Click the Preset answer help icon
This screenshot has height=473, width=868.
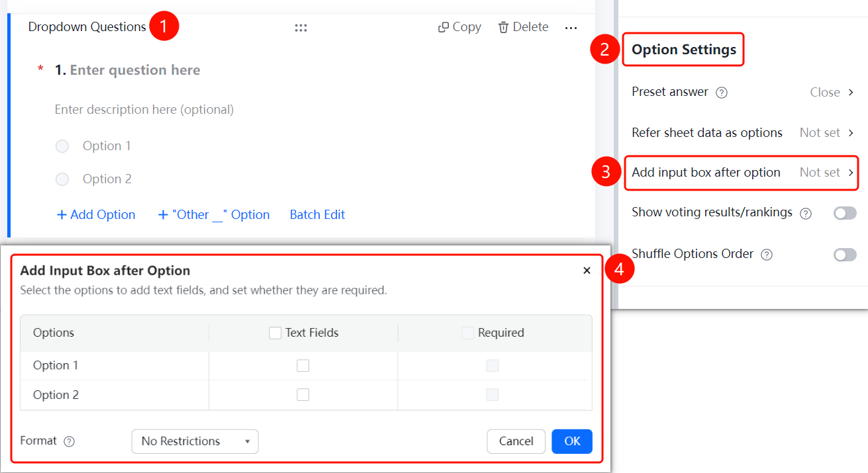[722, 93]
